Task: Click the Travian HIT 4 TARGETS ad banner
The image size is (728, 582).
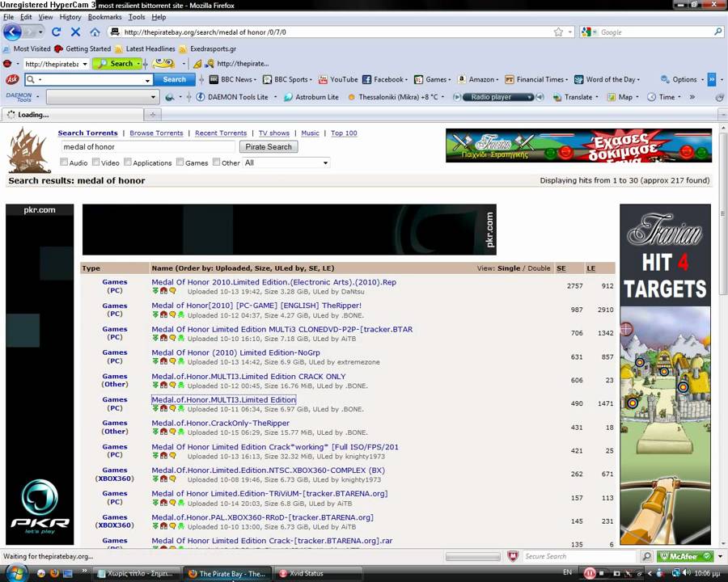Action: point(665,374)
